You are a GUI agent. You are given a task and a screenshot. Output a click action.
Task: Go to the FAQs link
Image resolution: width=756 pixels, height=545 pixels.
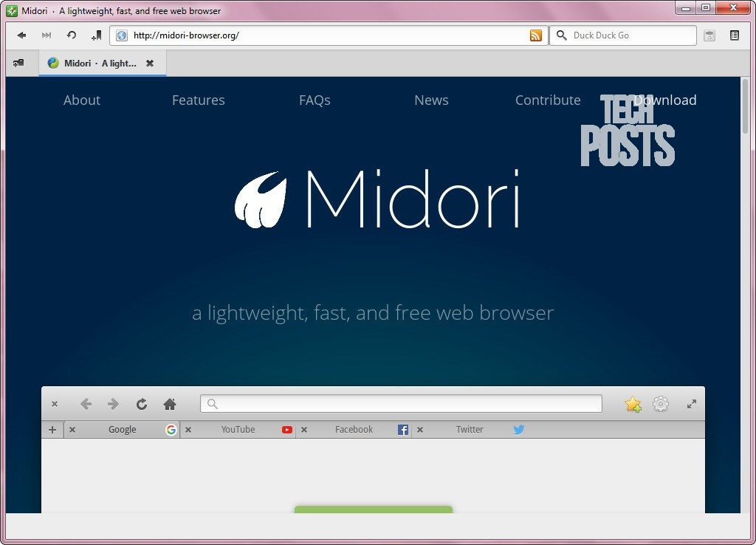point(315,100)
